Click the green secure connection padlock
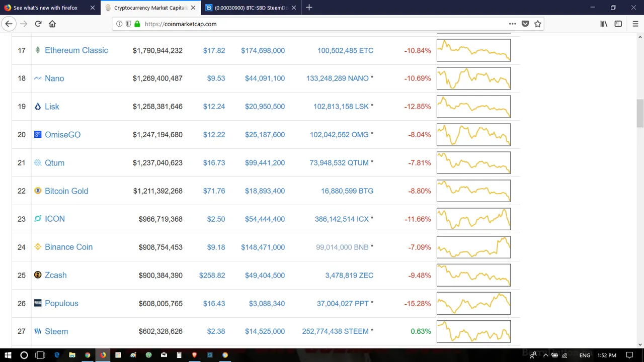 [x=137, y=24]
